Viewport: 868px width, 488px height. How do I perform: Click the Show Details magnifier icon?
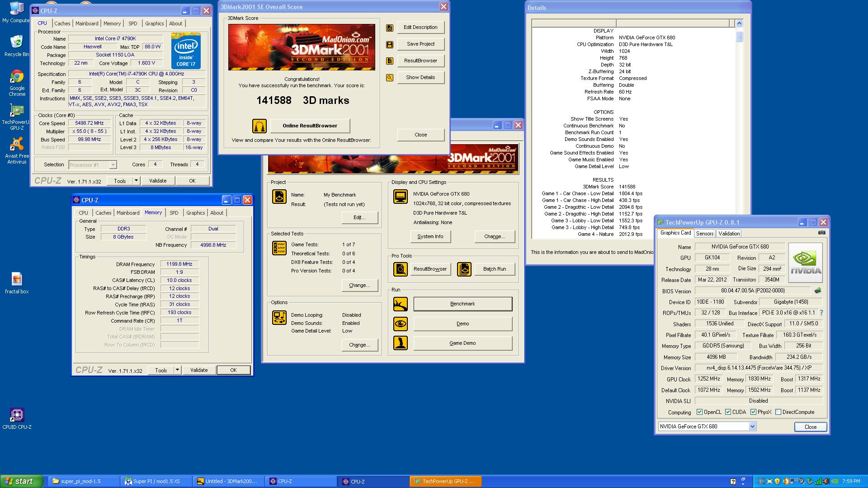tap(390, 78)
